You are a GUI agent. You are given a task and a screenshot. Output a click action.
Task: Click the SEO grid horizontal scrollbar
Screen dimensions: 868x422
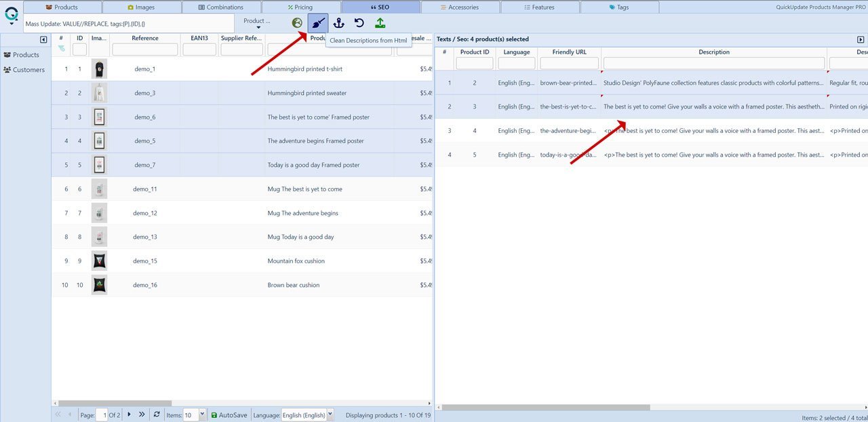(546, 408)
